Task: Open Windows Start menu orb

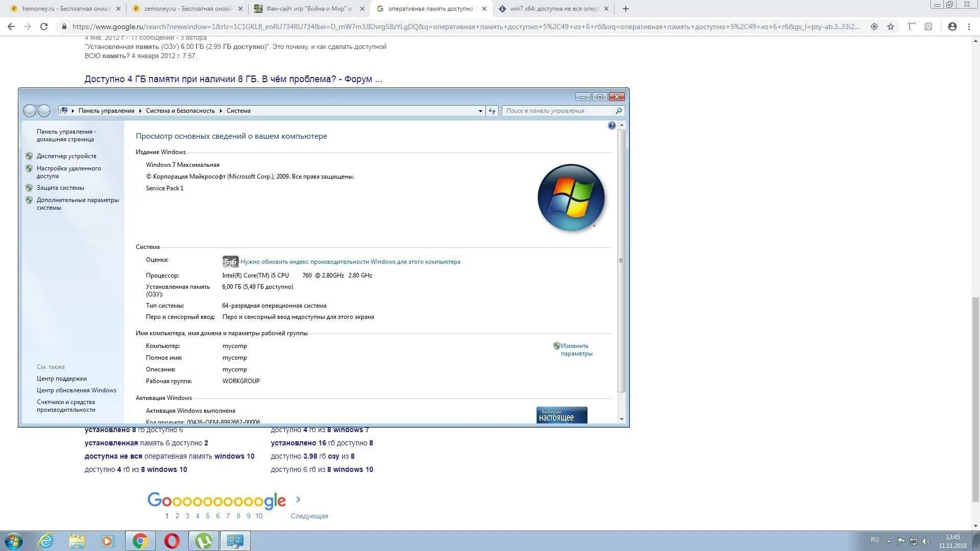Action: click(13, 541)
